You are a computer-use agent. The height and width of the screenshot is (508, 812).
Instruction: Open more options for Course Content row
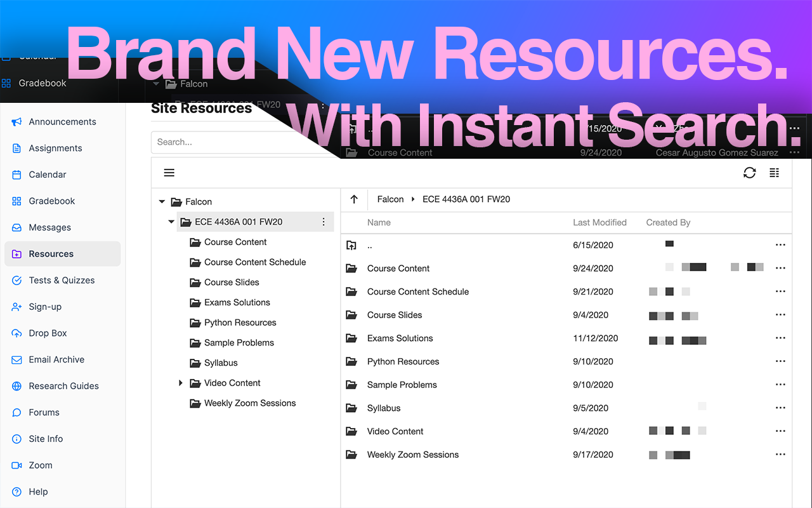pos(780,269)
